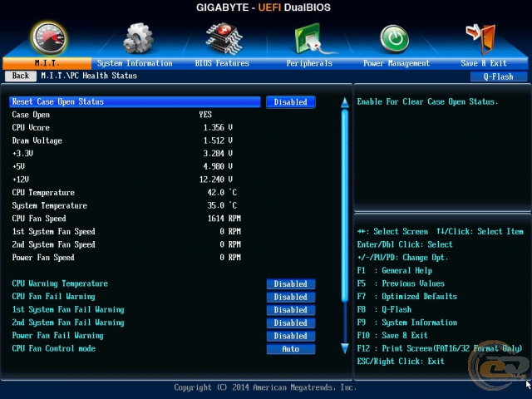This screenshot has height=399, width=532.
Task: Click the F5 Previous Values hint
Action: point(401,283)
